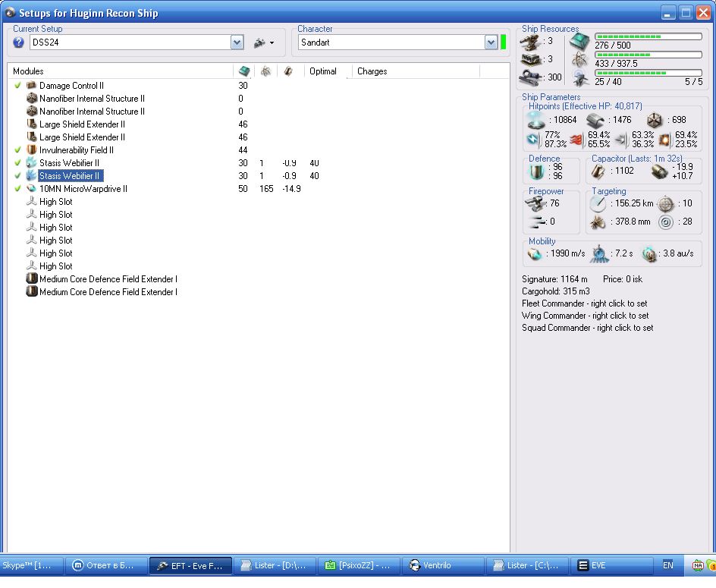
Task: Click the drone bandwidth 25 / 40 bar
Action: pos(648,73)
